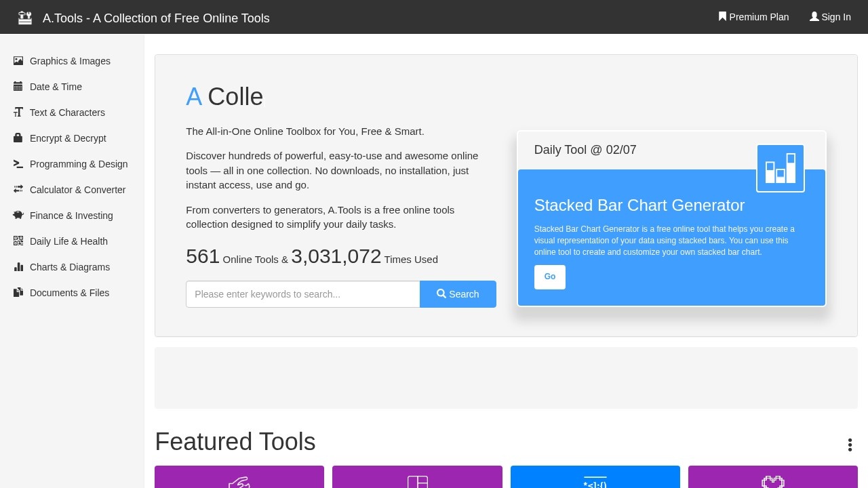
Task: Select the first purple featured tool card
Action: [x=239, y=477]
